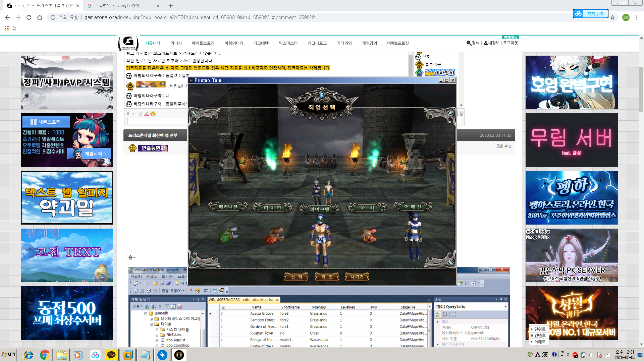Open the 연결 dropdown in 개체 탐색기
This screenshot has height=362, width=644.
[137, 306]
